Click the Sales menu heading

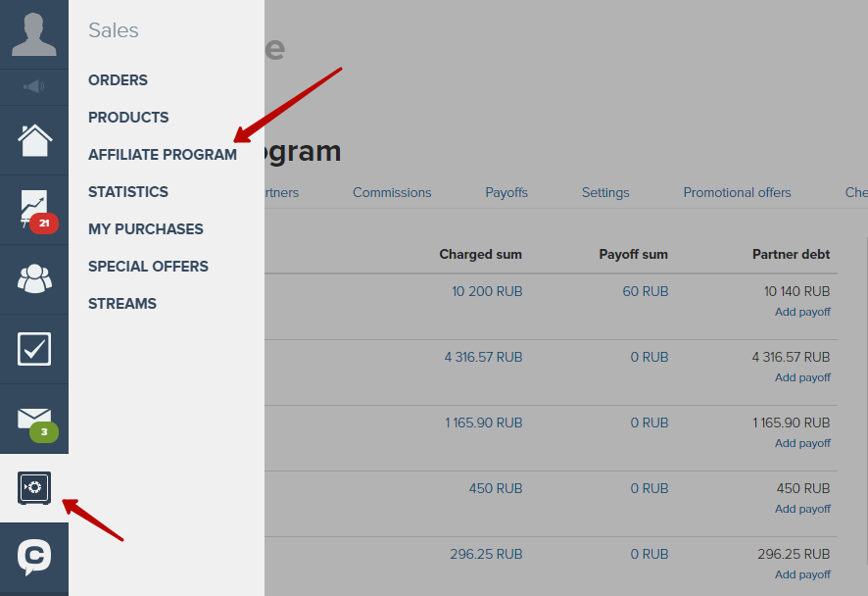114,30
